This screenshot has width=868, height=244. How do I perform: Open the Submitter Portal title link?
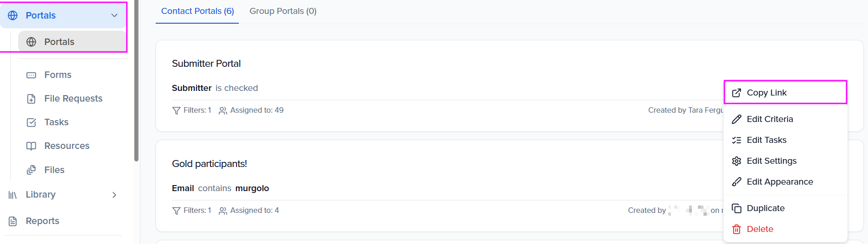click(x=206, y=64)
